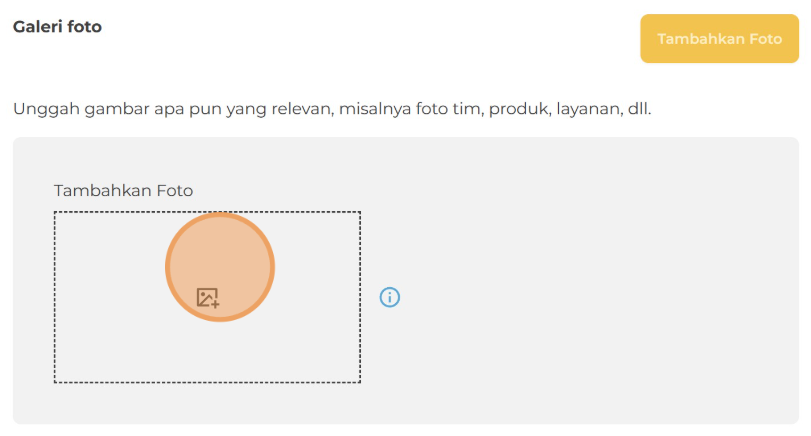Click the information tooltip icon beside dropzone
Image resolution: width=811 pixels, height=436 pixels.
click(390, 297)
